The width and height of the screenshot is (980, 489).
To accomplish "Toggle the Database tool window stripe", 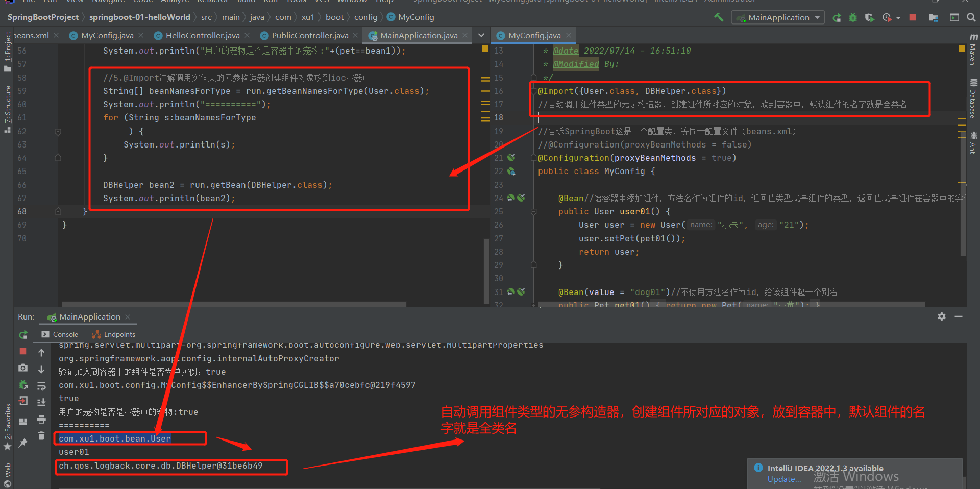I will coord(973,98).
